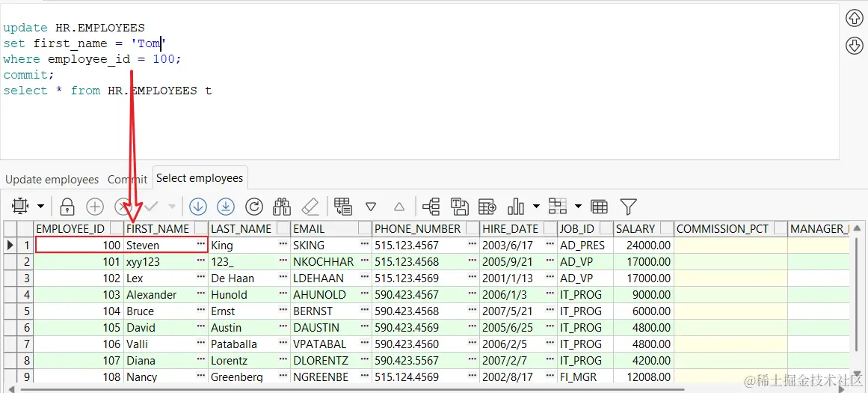Click the bar chart icon
This screenshot has width=868, height=393.
coord(516,207)
